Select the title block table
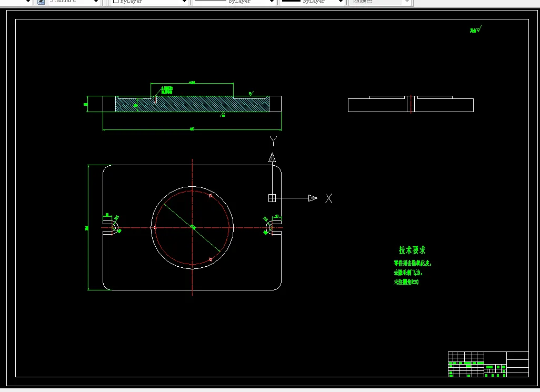Viewport: 540px width, 392px height. [x=488, y=364]
